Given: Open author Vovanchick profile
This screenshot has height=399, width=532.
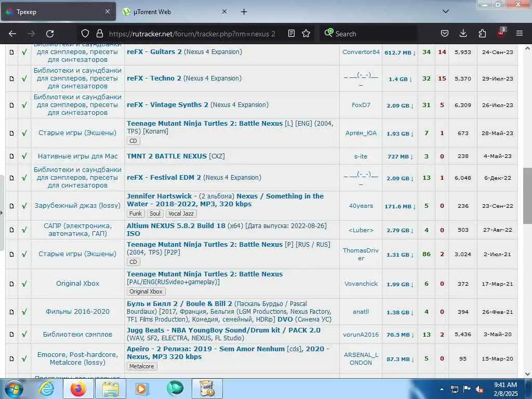Looking at the screenshot, I should pyautogui.click(x=361, y=284).
